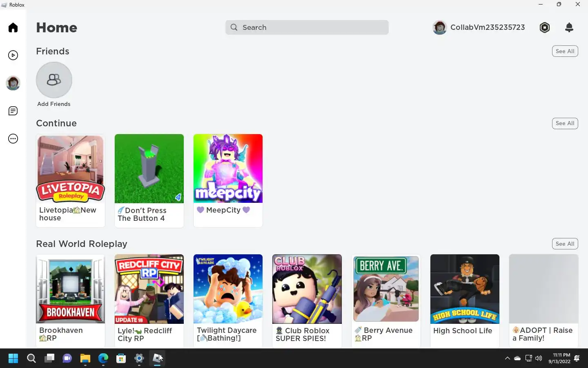
Task: Open the MeepCity game thumbnail
Action: (228, 168)
